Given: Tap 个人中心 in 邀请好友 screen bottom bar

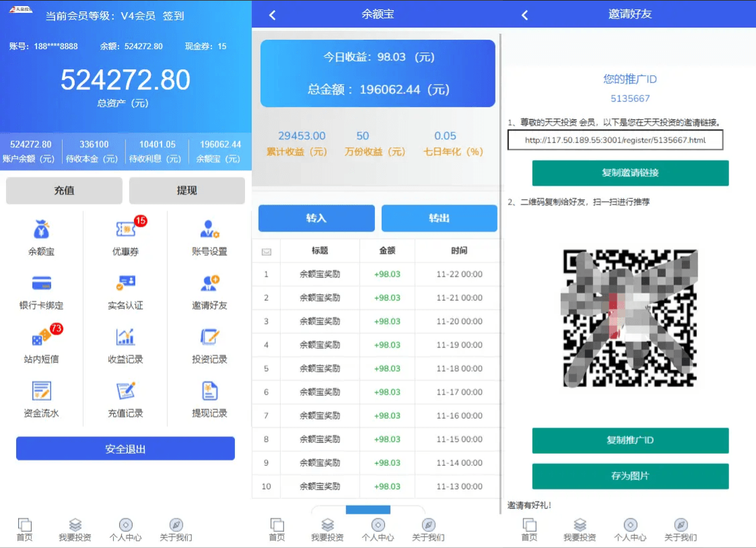Looking at the screenshot, I should tap(630, 530).
